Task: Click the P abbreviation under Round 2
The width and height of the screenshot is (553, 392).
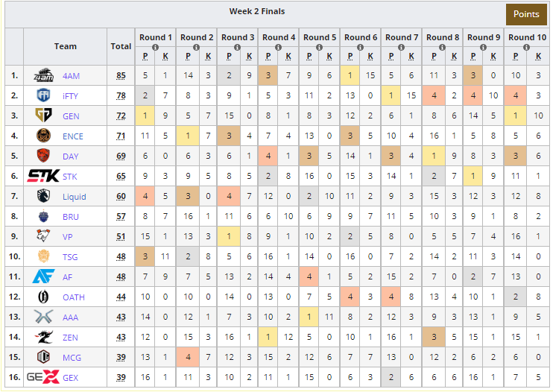Action: (x=188, y=57)
